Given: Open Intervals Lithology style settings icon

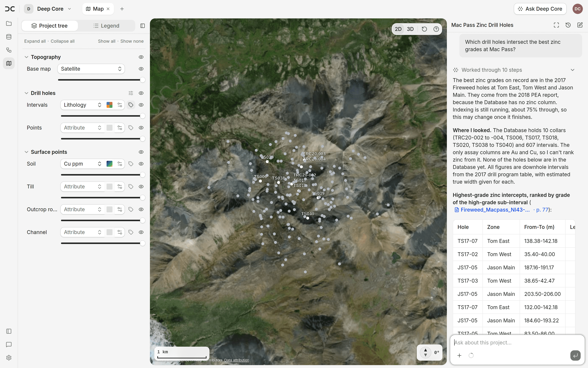Looking at the screenshot, I should tap(120, 105).
